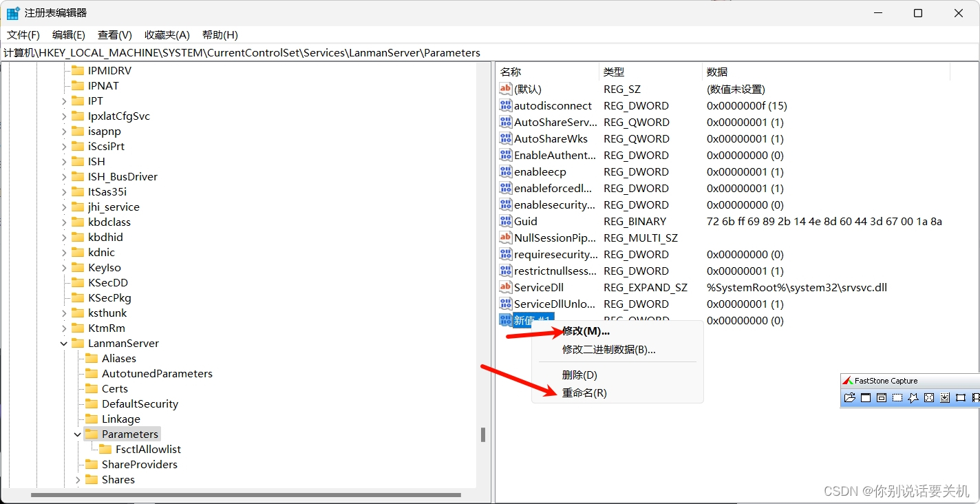This screenshot has width=980, height=504.
Task: Click the Open File icon in FastStone Capture
Action: pyautogui.click(x=850, y=397)
